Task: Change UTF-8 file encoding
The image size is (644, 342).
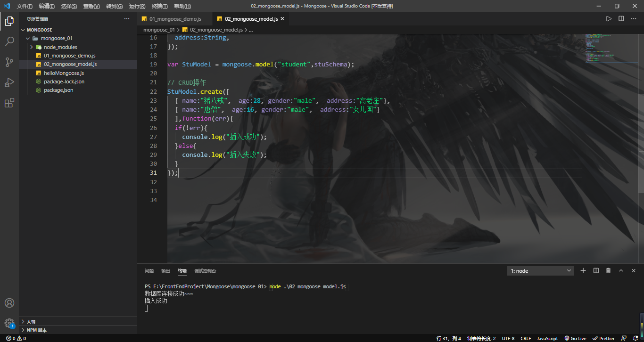Action: point(508,338)
